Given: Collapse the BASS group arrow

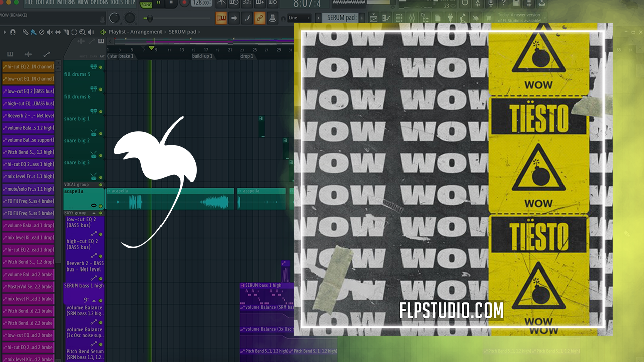Looking at the screenshot, I should [x=94, y=213].
